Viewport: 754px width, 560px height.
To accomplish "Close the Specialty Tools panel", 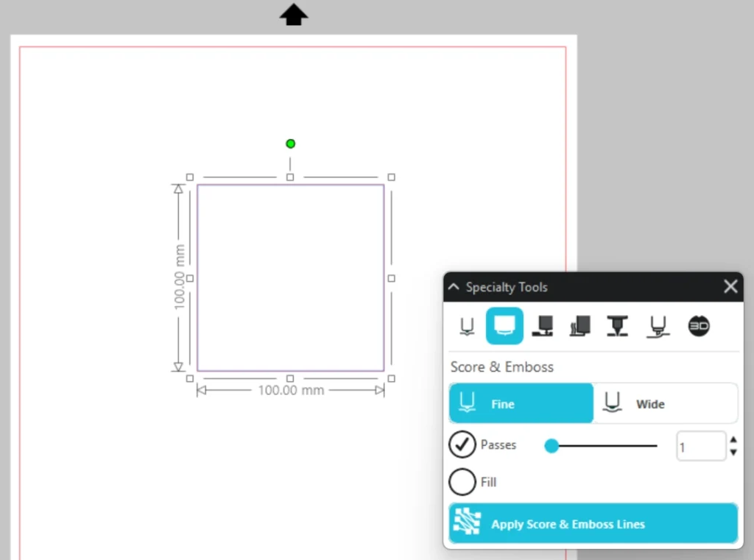I will [730, 287].
